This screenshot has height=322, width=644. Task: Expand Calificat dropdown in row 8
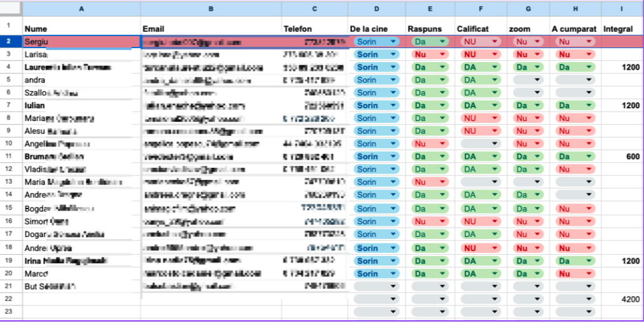click(496, 119)
